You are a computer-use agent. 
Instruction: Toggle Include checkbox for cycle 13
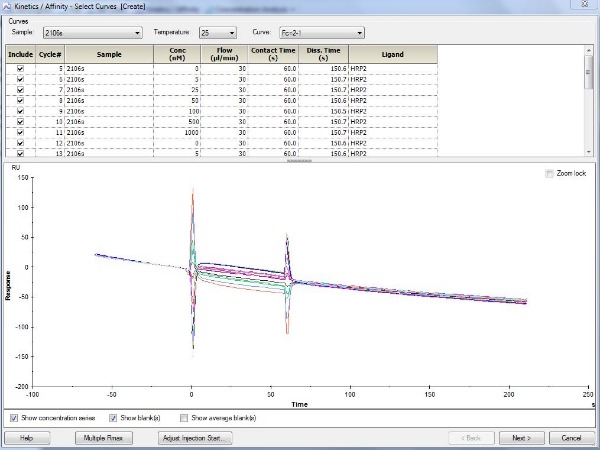20,153
